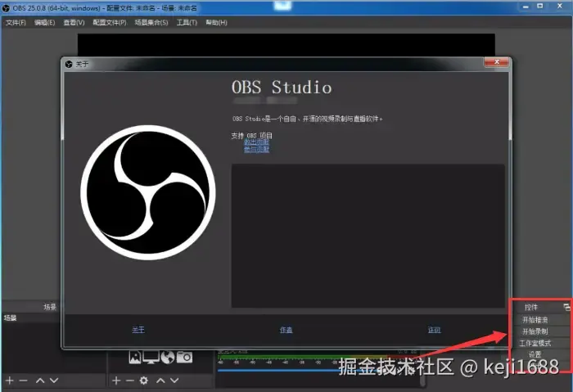The image size is (573, 392).
Task: Open the second contribution link below 做出贡献
Action: [x=256, y=150]
